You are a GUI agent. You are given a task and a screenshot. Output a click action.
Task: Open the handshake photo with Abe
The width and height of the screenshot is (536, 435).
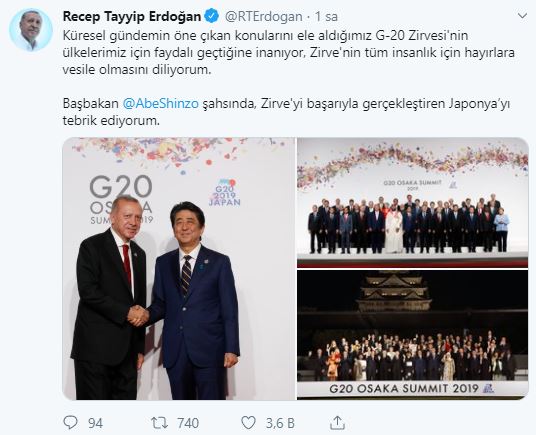[179, 269]
